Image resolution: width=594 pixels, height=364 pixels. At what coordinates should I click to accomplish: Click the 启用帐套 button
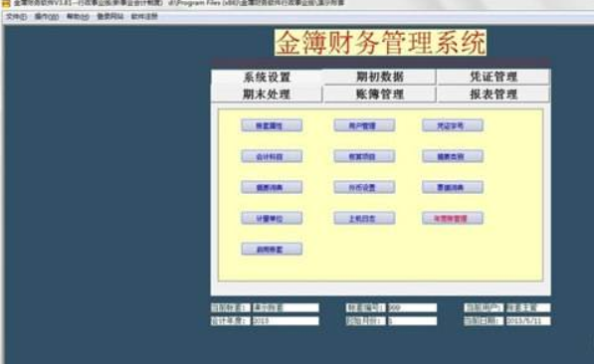272,249
